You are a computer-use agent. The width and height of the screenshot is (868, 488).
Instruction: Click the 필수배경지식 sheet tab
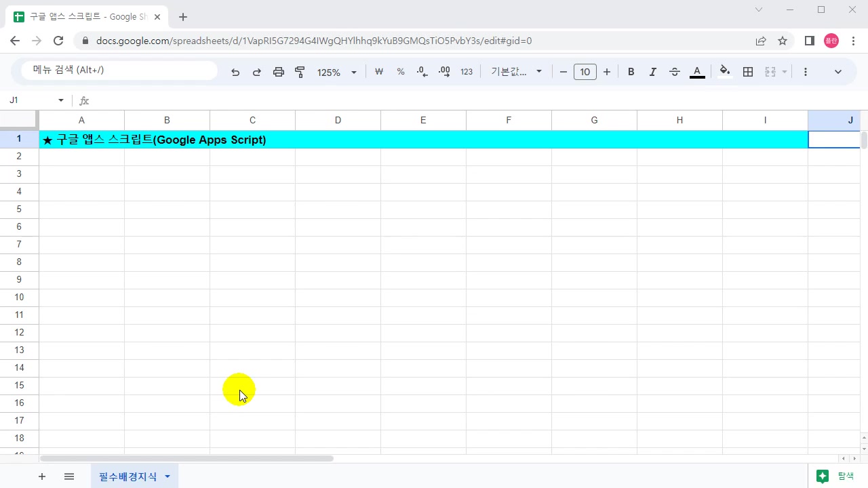[x=127, y=476]
